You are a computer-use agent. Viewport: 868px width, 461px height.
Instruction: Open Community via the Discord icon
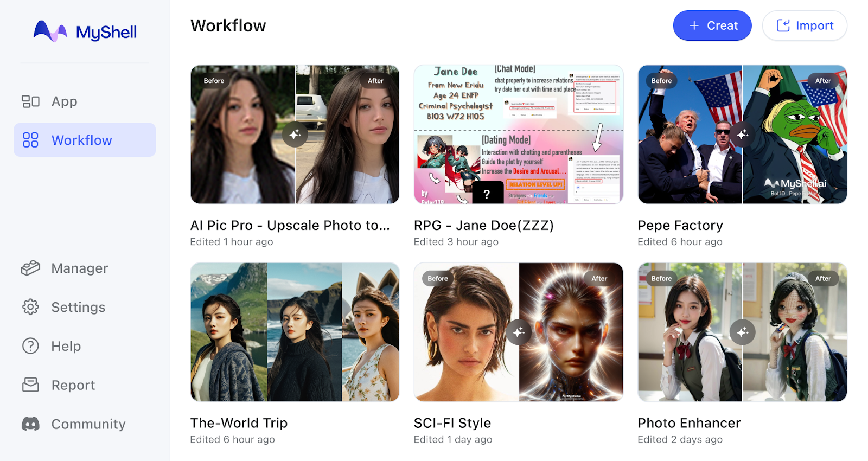[x=30, y=424]
